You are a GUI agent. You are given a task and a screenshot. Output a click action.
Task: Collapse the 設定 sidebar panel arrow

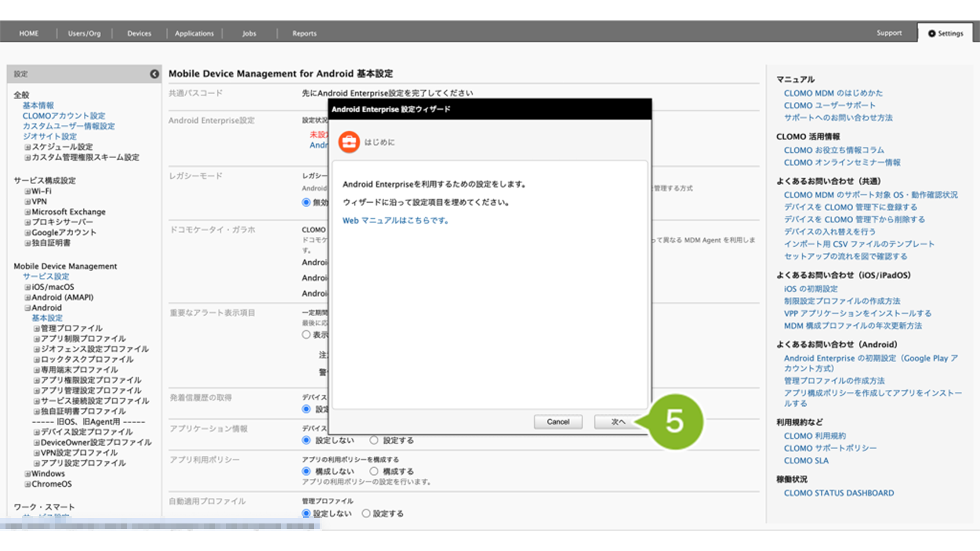click(x=154, y=74)
